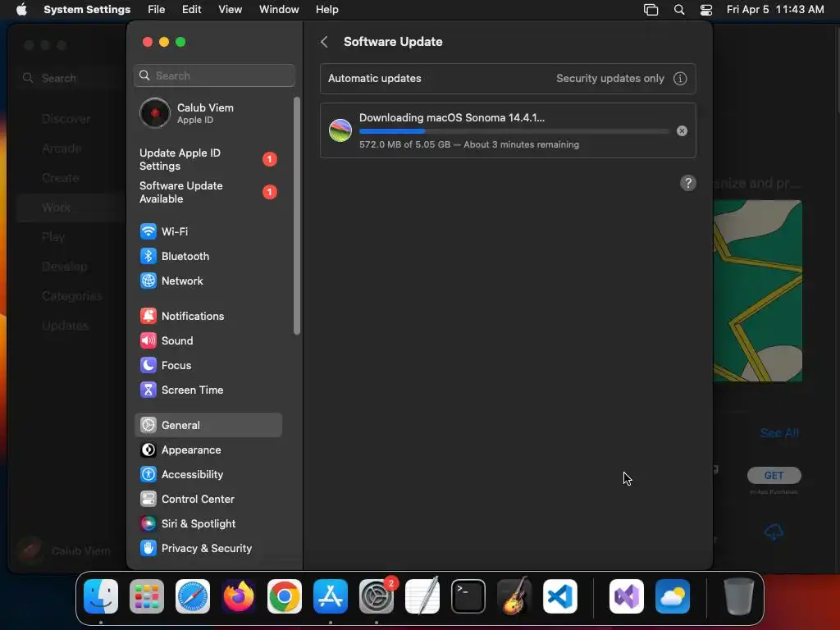Open Wi-Fi settings in sidebar
Image resolution: width=840 pixels, height=630 pixels.
tap(208, 231)
